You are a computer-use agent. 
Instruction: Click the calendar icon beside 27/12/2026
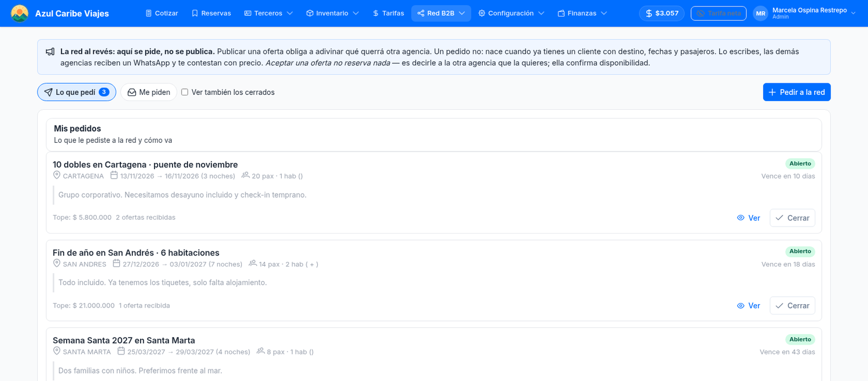pos(116,264)
